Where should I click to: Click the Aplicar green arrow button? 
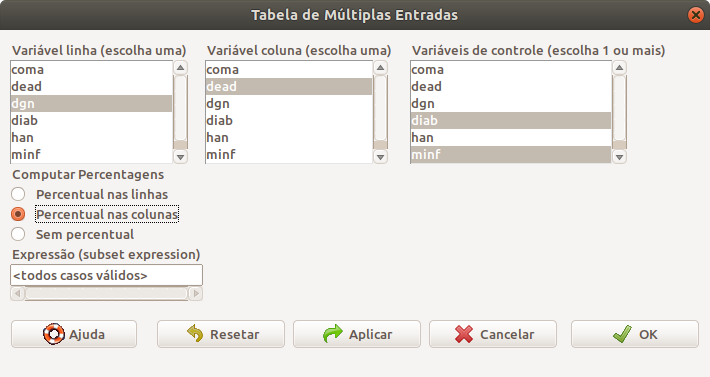pos(357,334)
